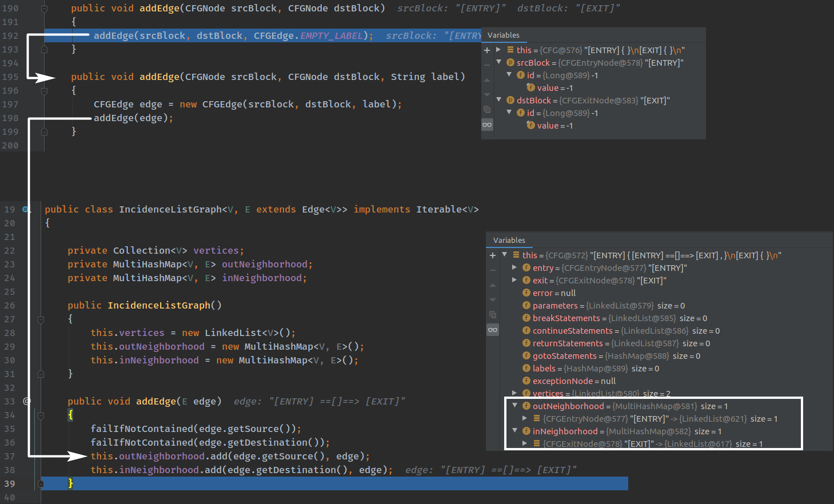
Task: Click New Watch plus in srcBlock Variables panel
Action: 487,50
